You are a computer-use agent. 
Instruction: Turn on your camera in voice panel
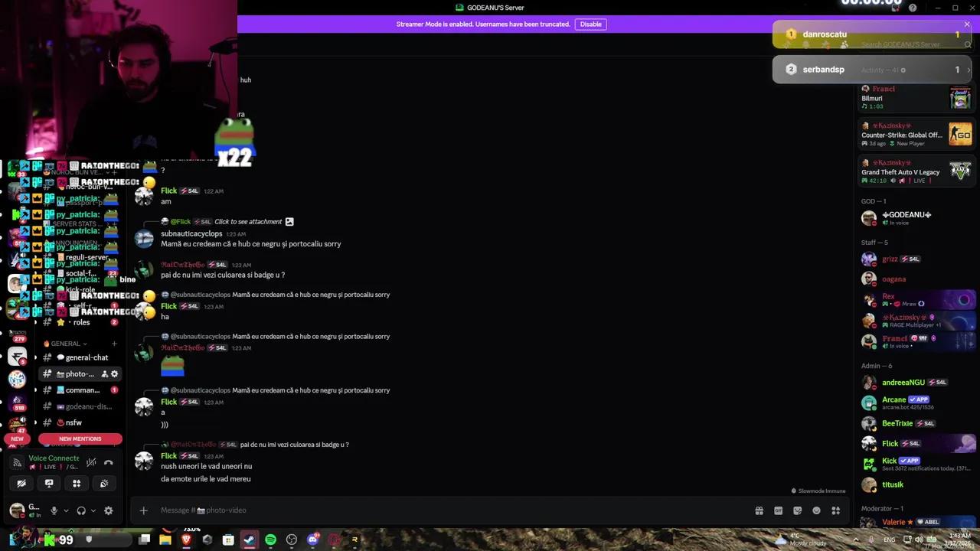[x=21, y=484]
